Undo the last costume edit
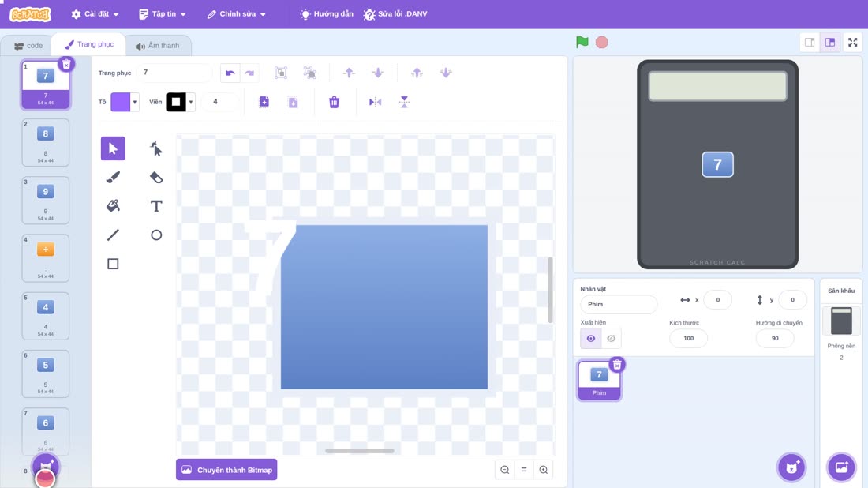The image size is (868, 488). coord(230,73)
